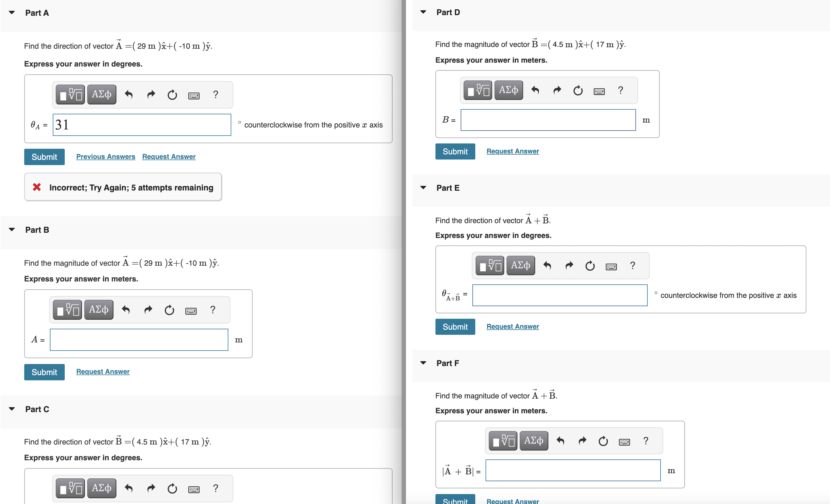
Task: Click the Greek symbols button in Part C toolbar
Action: 102,488
